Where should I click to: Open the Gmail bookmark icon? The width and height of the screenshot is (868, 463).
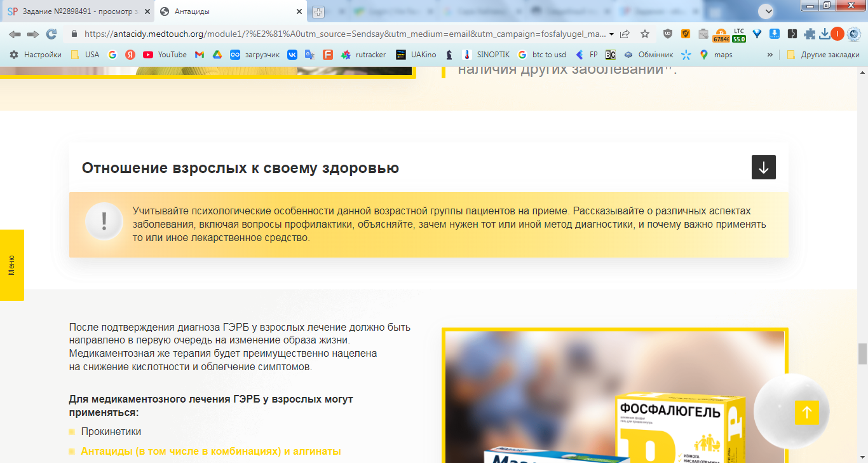tap(200, 55)
